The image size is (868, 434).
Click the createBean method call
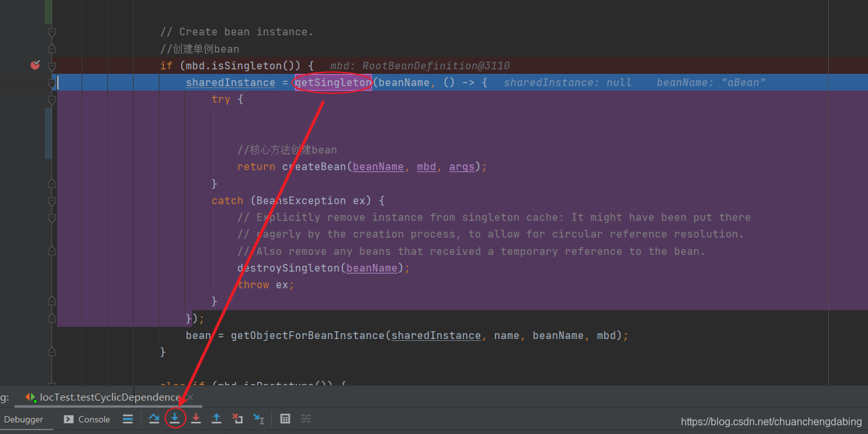pos(314,167)
